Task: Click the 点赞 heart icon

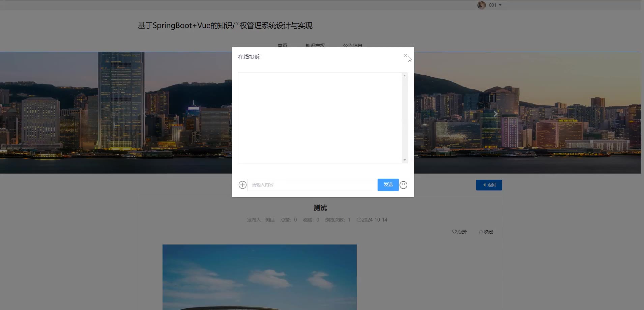Action: (454, 232)
